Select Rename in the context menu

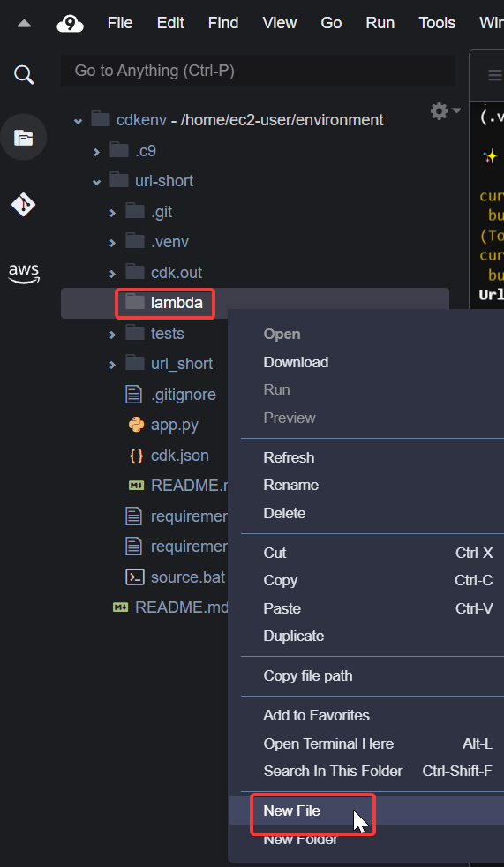[x=291, y=485]
